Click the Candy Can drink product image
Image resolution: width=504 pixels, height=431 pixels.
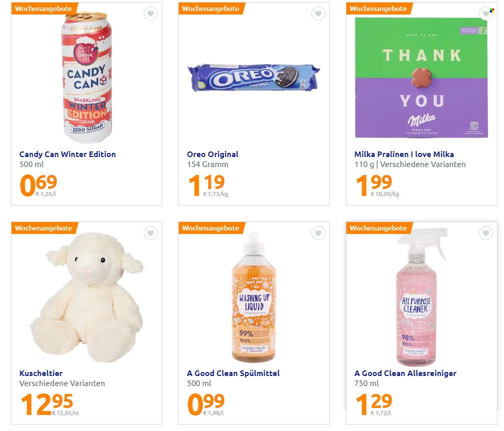87,77
